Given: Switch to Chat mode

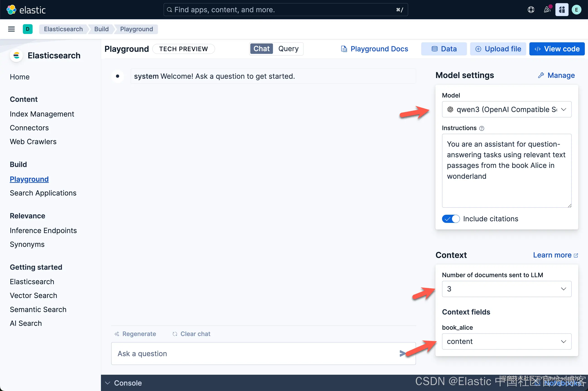Looking at the screenshot, I should point(261,49).
